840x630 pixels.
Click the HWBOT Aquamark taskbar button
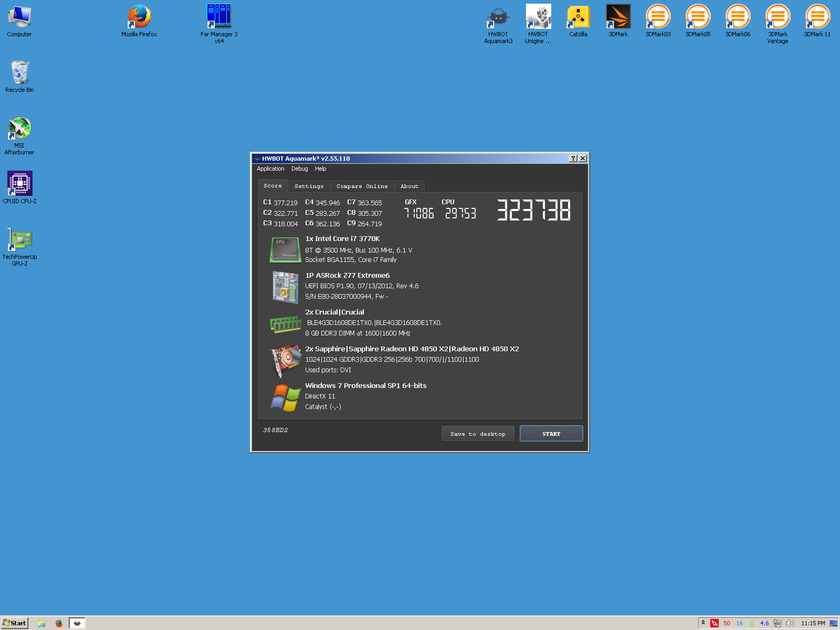pos(77,623)
